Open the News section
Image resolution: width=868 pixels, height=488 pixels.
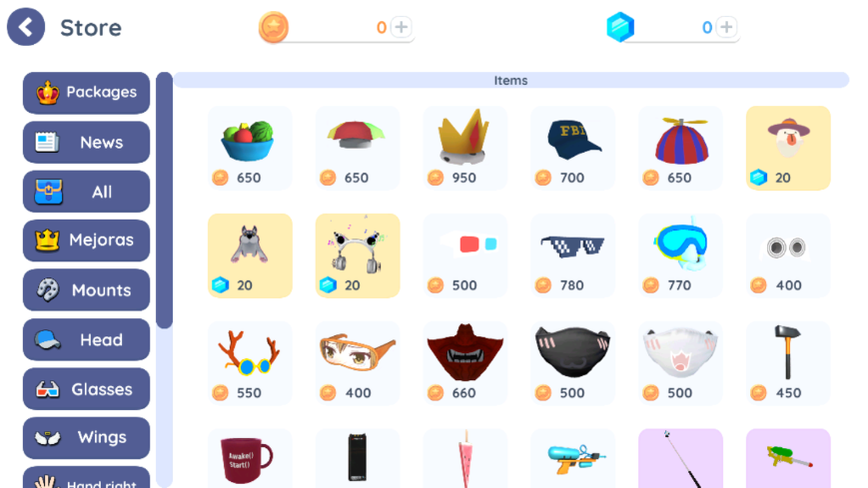[x=86, y=142]
